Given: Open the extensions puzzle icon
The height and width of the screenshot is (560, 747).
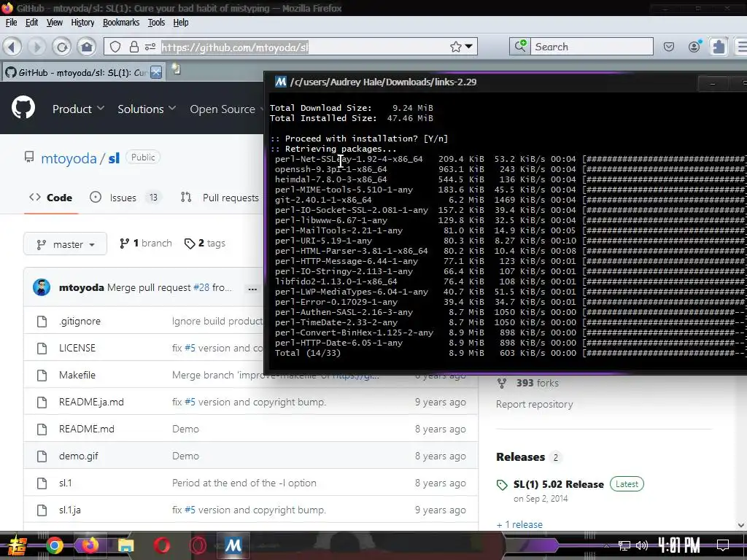Looking at the screenshot, I should point(719,47).
